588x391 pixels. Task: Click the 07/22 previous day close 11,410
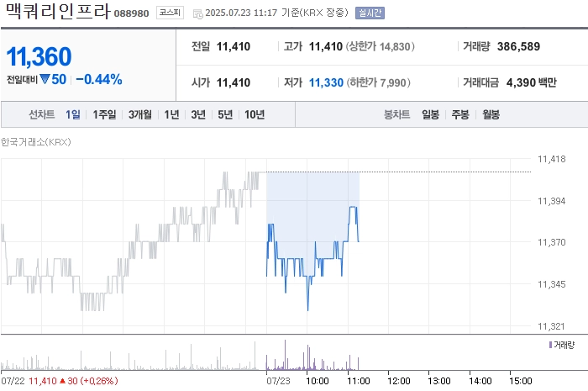click(x=43, y=381)
